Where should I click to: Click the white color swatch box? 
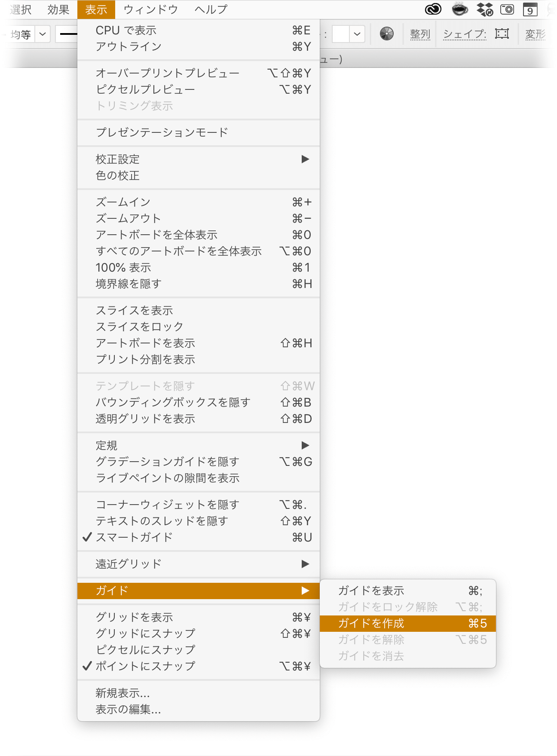(x=341, y=34)
